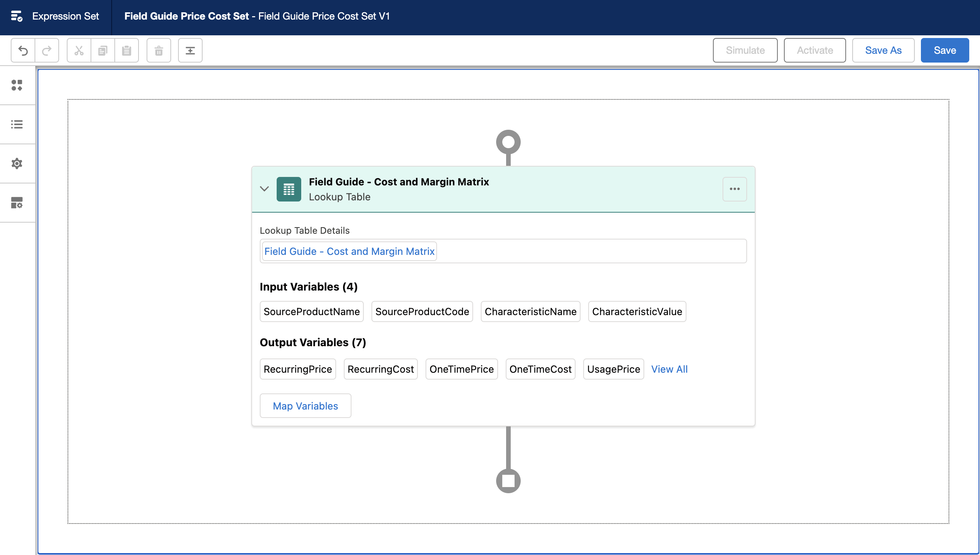Click the Activate menu item

click(x=814, y=50)
